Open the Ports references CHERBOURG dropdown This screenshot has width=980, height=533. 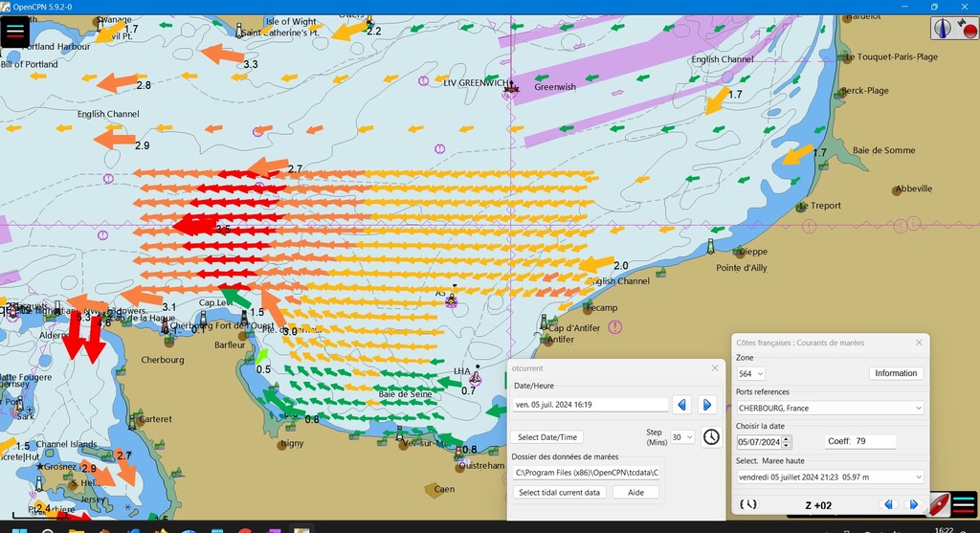click(x=830, y=408)
